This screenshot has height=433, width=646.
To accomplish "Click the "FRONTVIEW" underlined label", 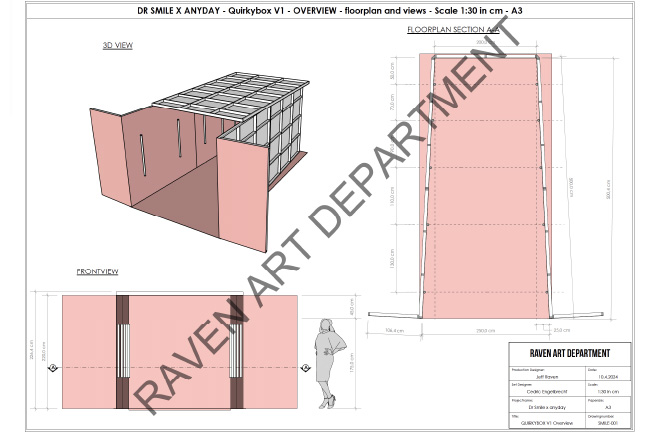I will [x=98, y=272].
